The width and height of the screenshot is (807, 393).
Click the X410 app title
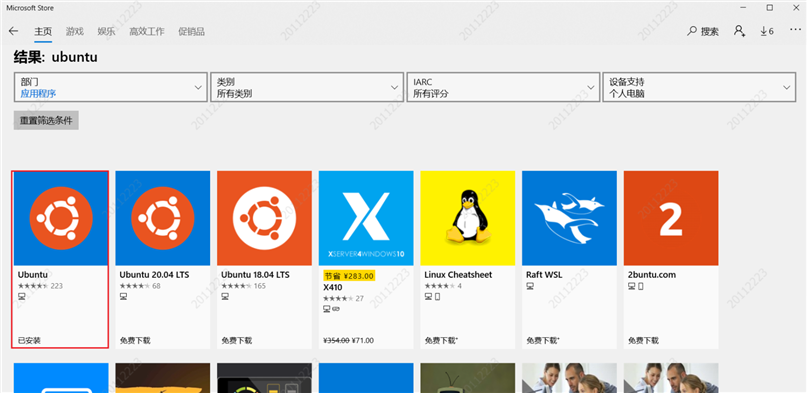coord(332,287)
